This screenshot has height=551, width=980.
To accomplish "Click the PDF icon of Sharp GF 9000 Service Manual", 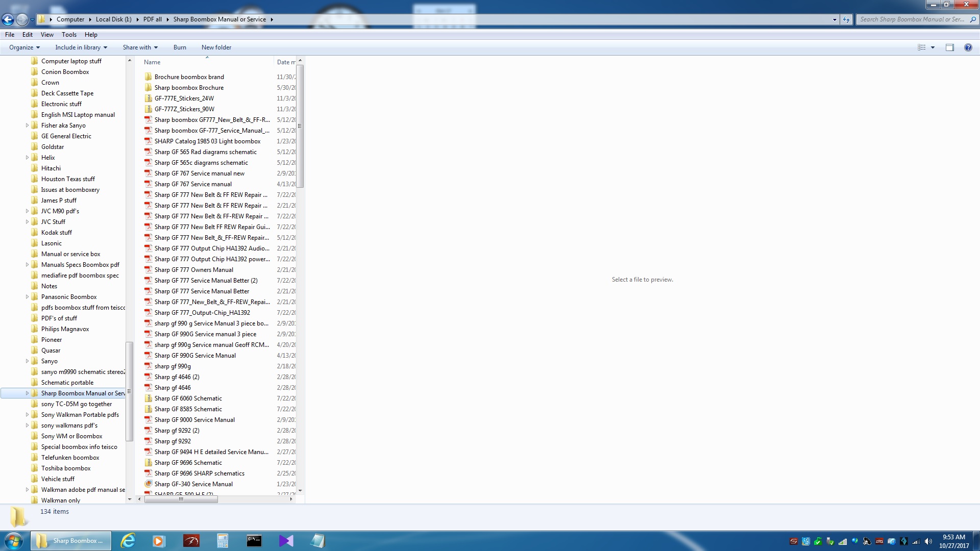I will point(149,420).
